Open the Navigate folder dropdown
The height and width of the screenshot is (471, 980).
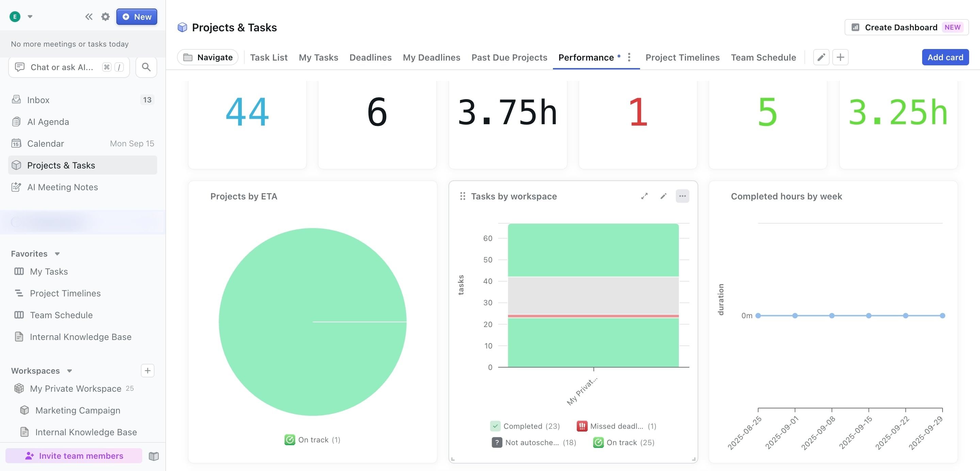pos(208,58)
